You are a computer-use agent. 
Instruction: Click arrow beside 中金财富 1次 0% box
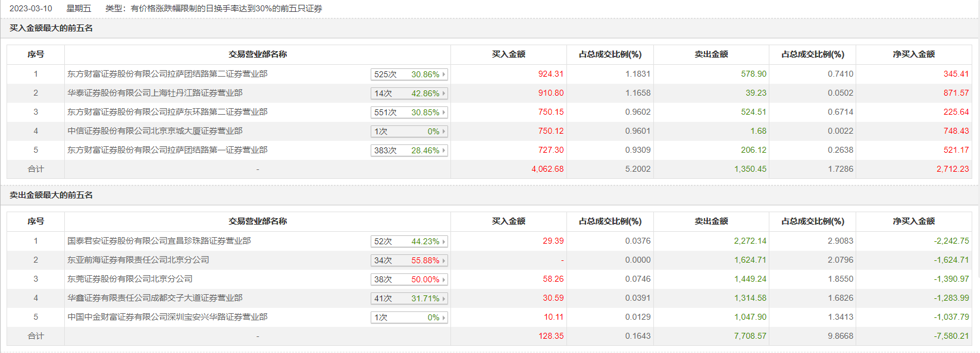(444, 317)
